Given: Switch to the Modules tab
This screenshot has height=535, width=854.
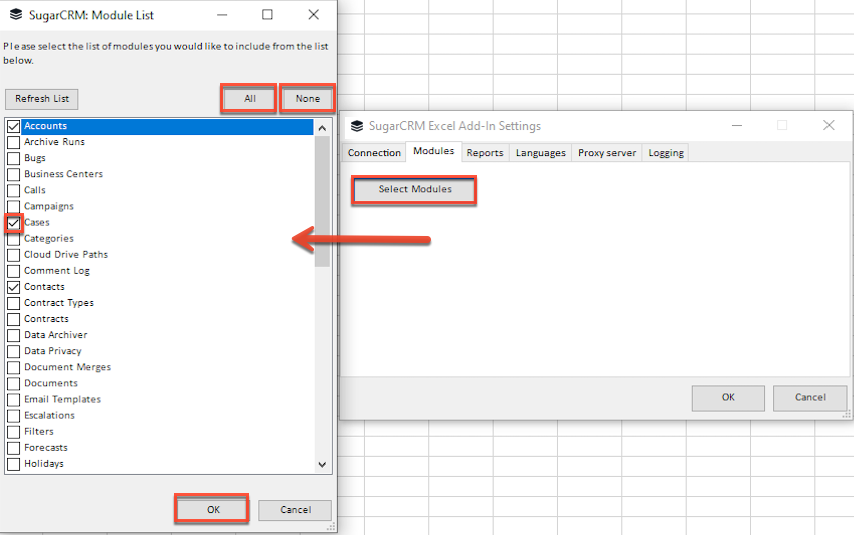Looking at the screenshot, I should [434, 151].
